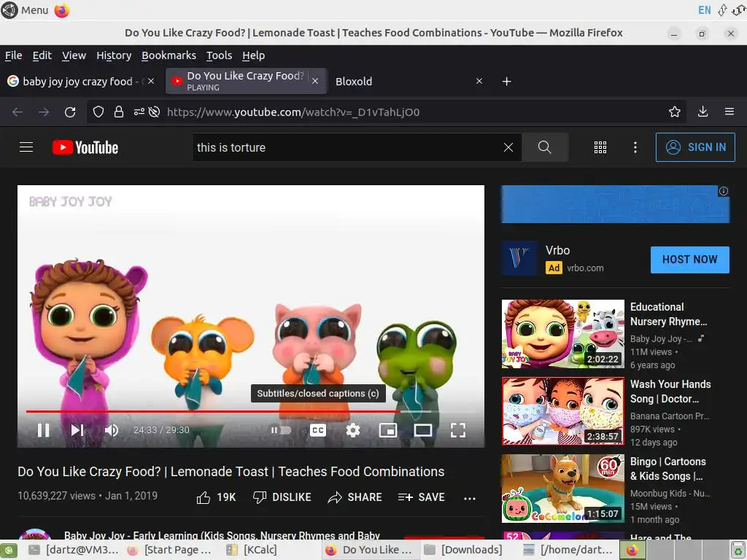Switch to KCalc in taskbar
This screenshot has width=747, height=560.
pos(252,550)
